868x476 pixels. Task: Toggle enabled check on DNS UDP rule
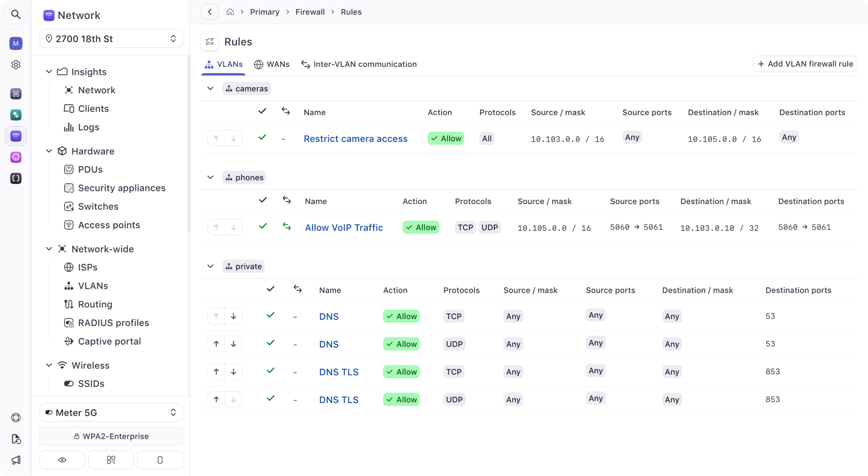270,343
